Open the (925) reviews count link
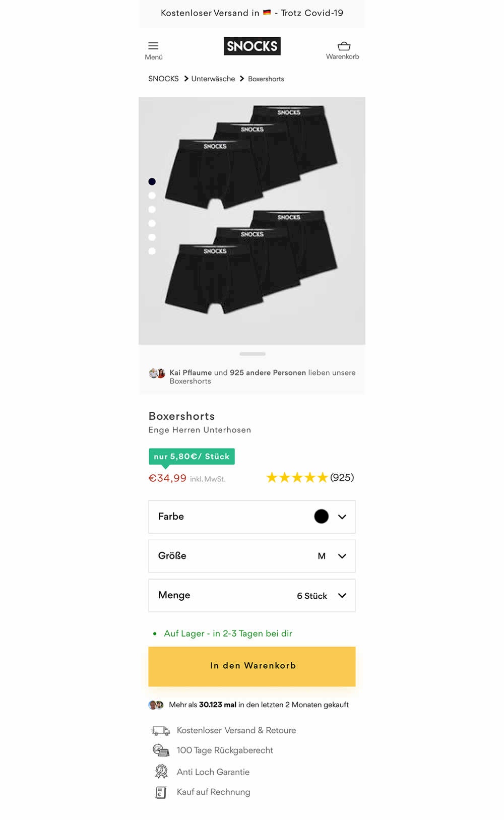Screen dimensions: 504x820 [342, 477]
